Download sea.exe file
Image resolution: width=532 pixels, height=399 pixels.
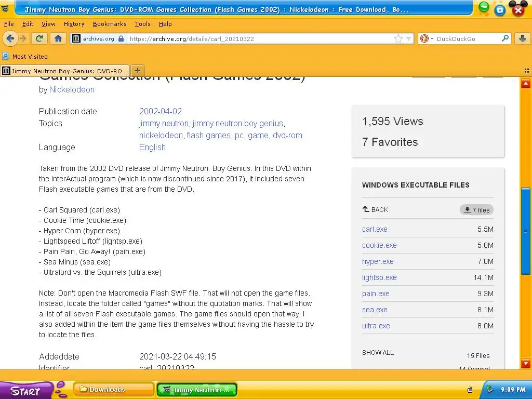(x=375, y=310)
